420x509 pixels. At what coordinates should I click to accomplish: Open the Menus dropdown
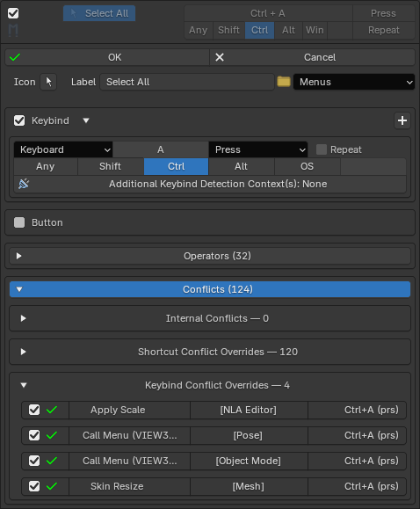(x=354, y=82)
